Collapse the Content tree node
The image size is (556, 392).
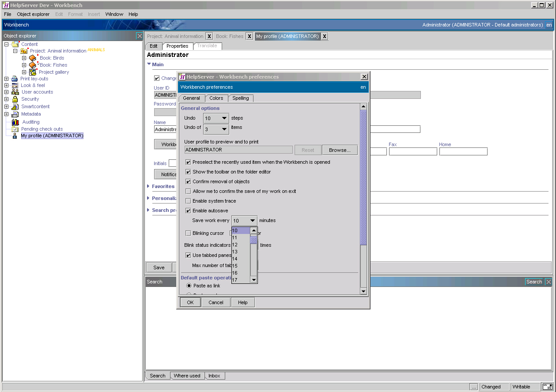pyautogui.click(x=7, y=44)
